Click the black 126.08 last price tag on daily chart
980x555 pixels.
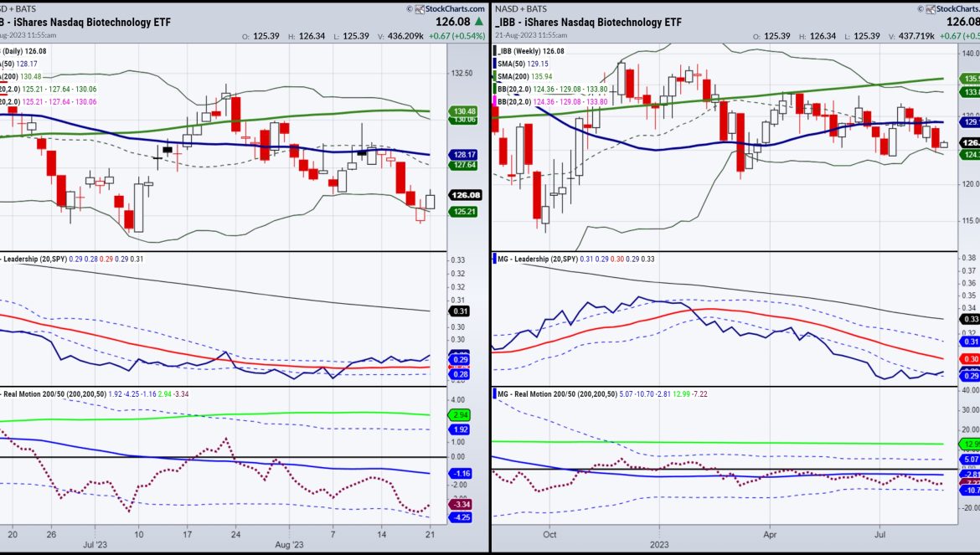pyautogui.click(x=465, y=195)
